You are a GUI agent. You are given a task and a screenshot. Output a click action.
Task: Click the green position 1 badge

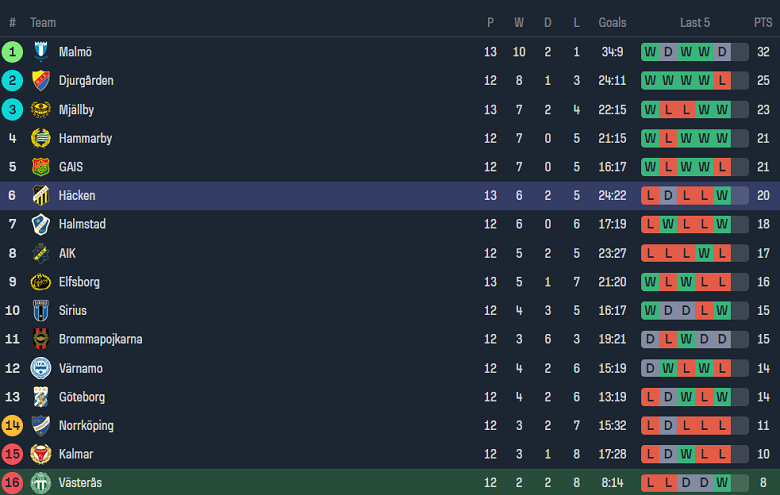(x=12, y=52)
